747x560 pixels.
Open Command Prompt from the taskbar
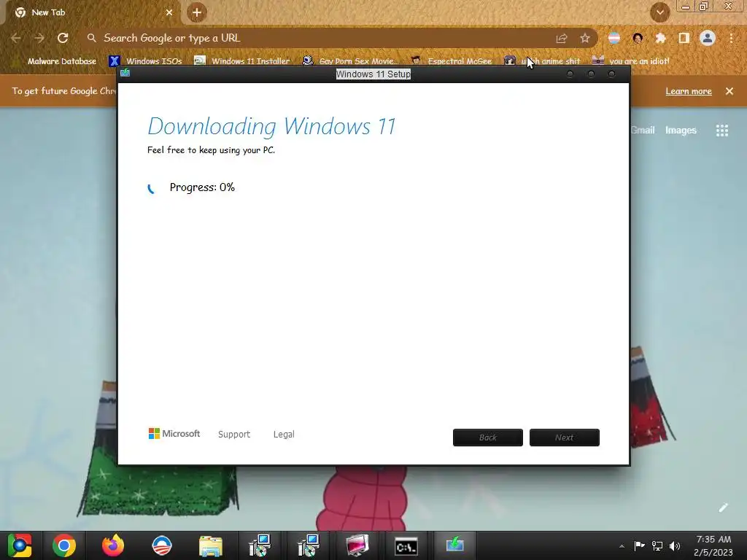[406, 546]
